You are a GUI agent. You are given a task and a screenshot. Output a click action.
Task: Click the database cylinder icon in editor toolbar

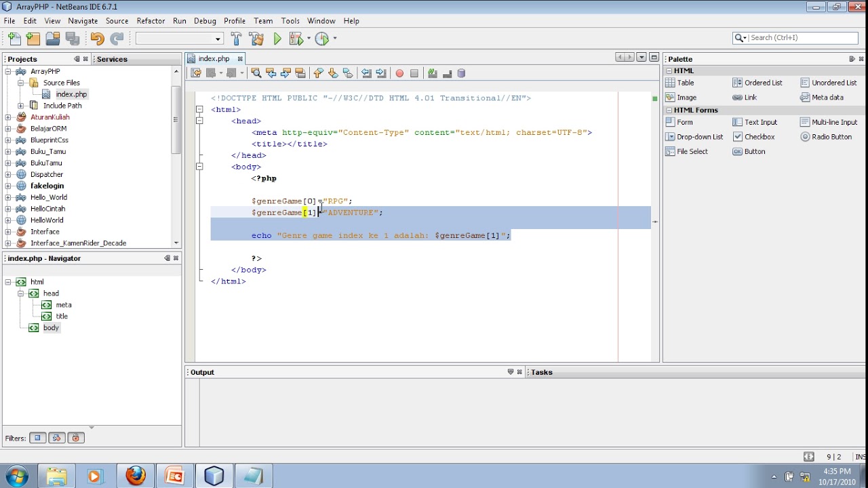462,73
